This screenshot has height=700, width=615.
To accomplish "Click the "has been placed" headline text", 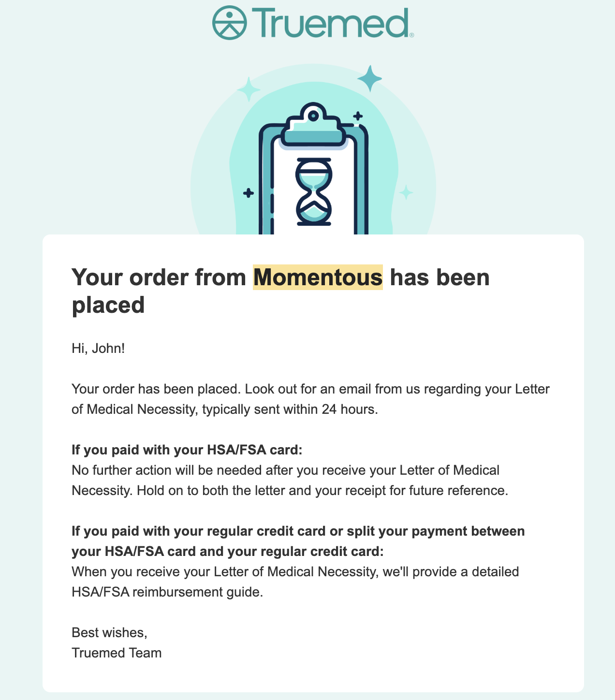I will click(x=439, y=277).
